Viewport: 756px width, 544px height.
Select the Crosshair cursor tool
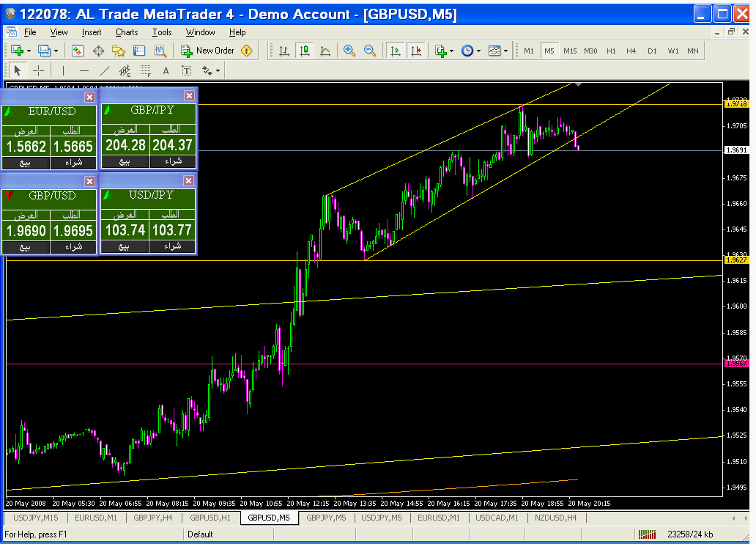pyautogui.click(x=39, y=70)
